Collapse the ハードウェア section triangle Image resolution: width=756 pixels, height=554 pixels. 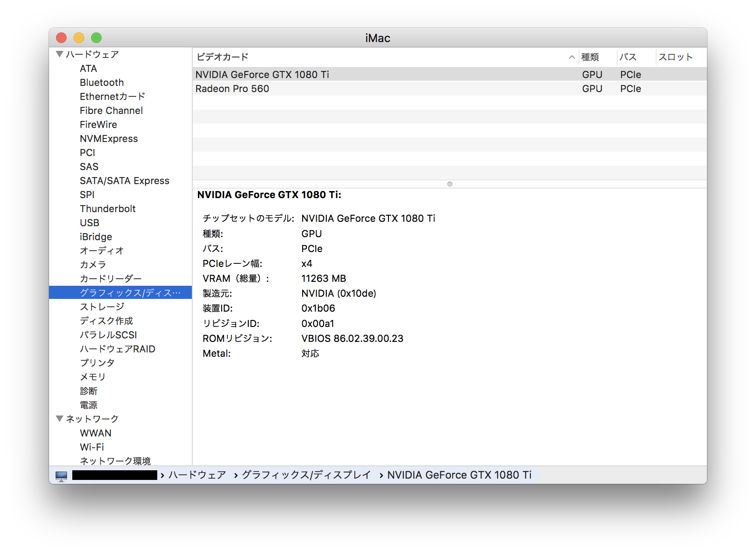[x=59, y=53]
